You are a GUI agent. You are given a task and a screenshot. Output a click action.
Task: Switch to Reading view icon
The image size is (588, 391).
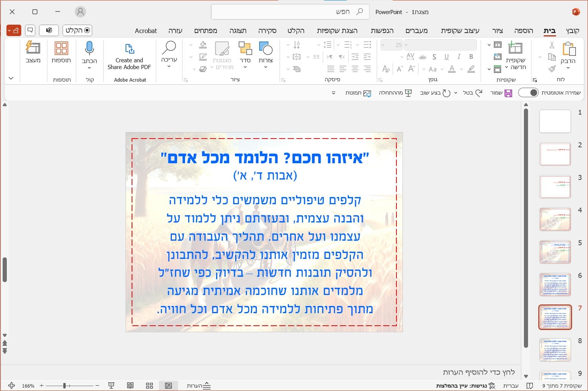click(130, 386)
